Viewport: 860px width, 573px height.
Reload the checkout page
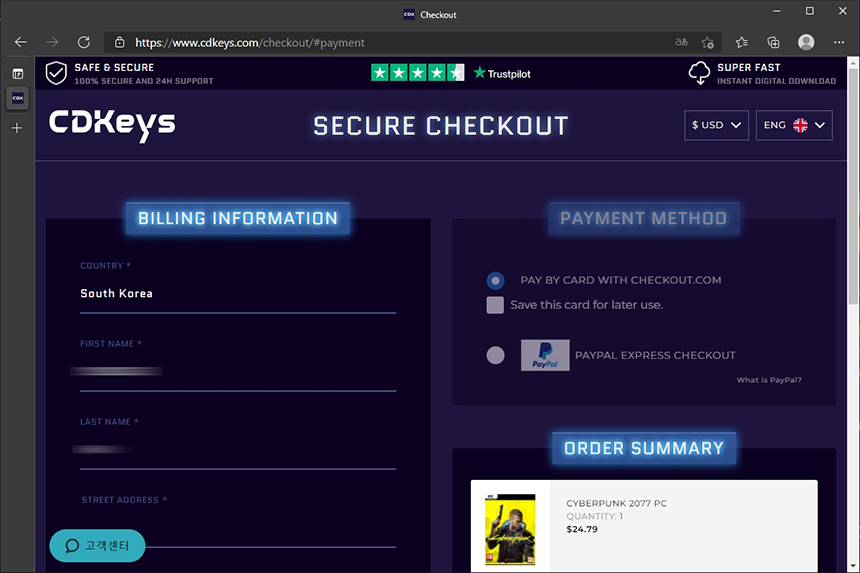(83, 42)
